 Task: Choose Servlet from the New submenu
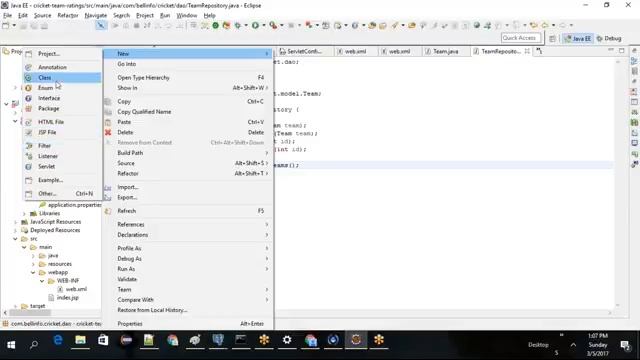pos(62,167)
